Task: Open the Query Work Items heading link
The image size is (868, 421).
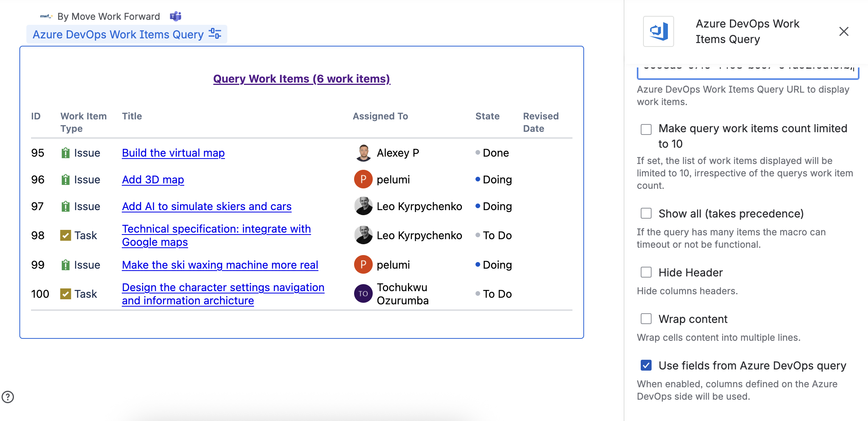Action: 301,79
